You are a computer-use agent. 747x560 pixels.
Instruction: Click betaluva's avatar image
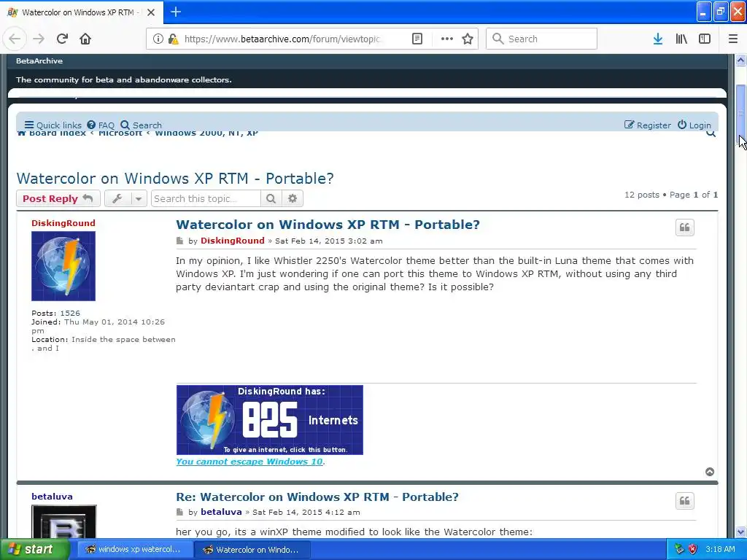64,522
